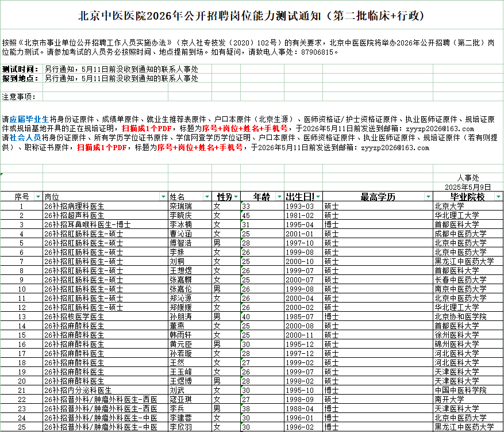Select the 人事处 signature cell

point(468,178)
